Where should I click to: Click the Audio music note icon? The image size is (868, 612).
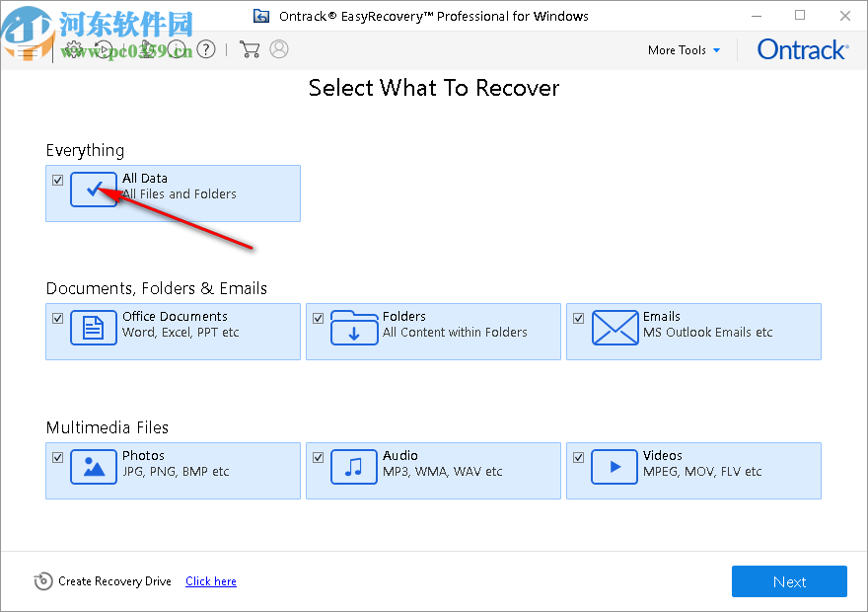coord(354,466)
